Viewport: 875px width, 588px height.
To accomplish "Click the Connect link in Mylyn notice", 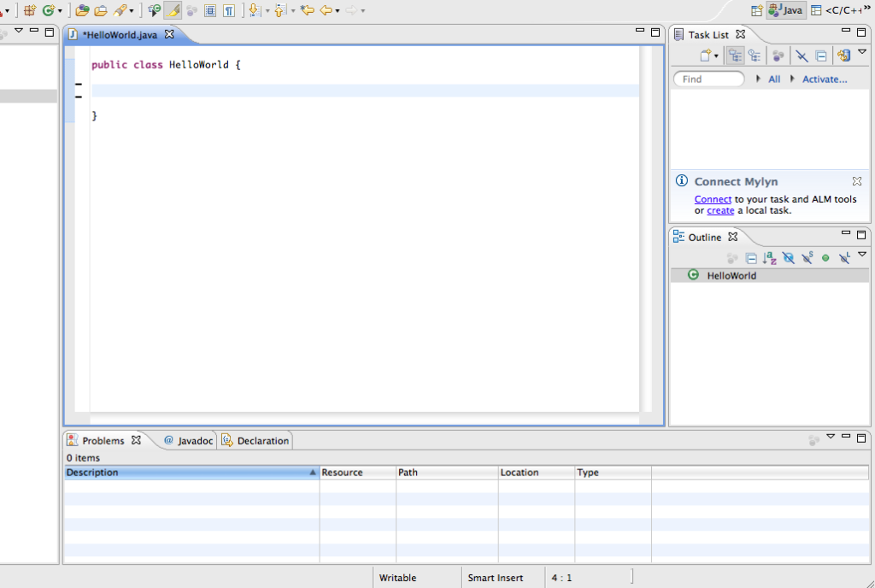I will pos(713,199).
